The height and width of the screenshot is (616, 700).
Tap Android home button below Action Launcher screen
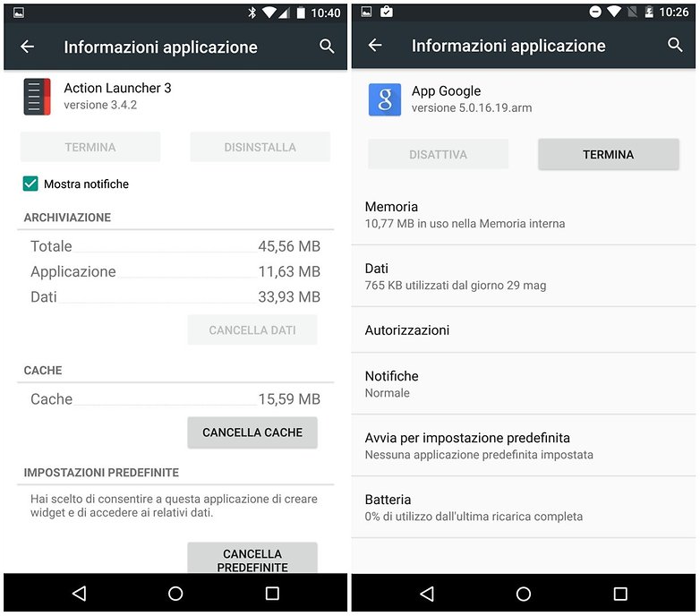click(x=175, y=594)
